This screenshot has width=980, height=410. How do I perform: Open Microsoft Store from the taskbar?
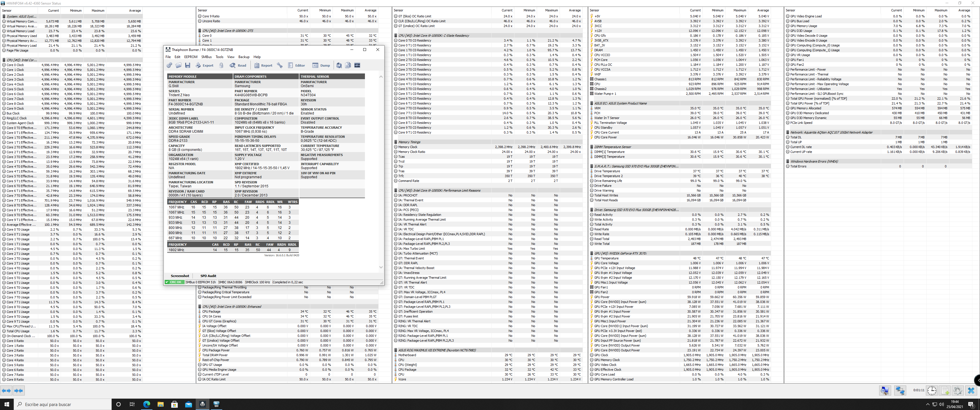pyautogui.click(x=175, y=404)
